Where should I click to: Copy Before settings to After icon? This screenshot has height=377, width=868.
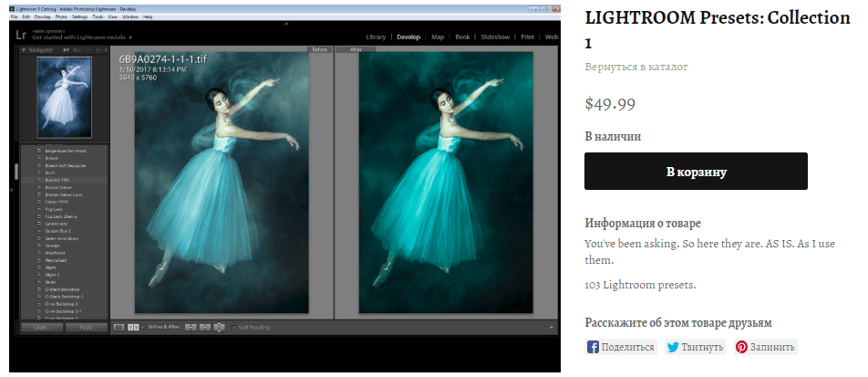click(191, 327)
